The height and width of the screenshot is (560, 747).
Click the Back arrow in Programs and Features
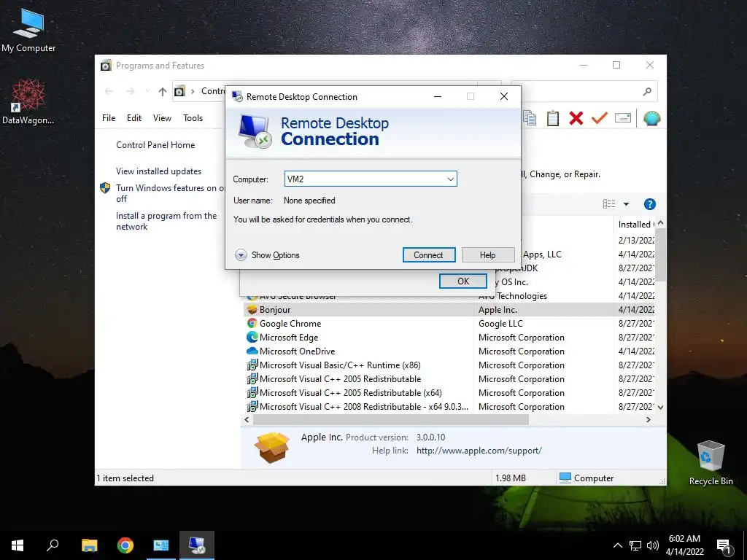click(x=109, y=91)
